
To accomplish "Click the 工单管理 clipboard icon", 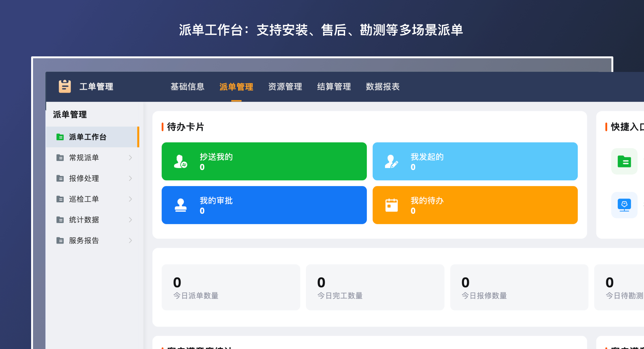I will click(64, 86).
